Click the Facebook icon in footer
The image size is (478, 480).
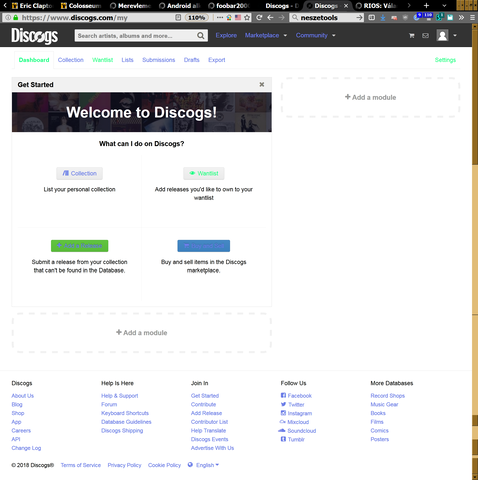pyautogui.click(x=283, y=395)
